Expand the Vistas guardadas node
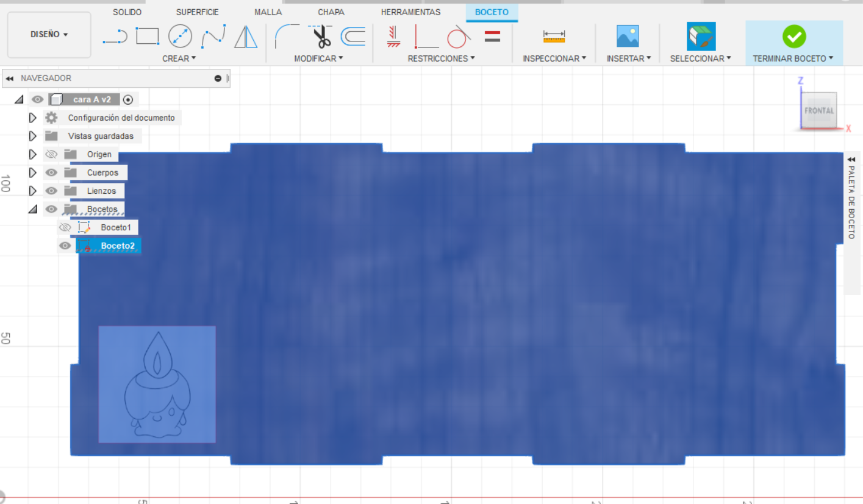The height and width of the screenshot is (504, 863). 33,136
